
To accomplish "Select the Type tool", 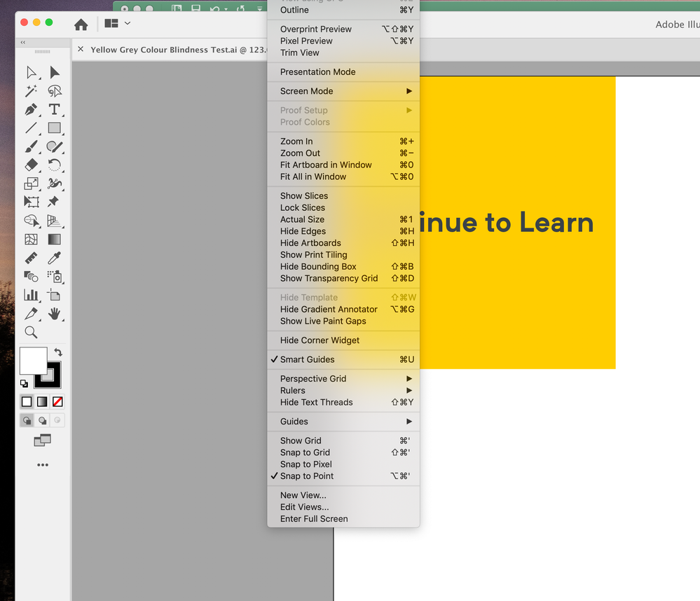I will [x=55, y=109].
